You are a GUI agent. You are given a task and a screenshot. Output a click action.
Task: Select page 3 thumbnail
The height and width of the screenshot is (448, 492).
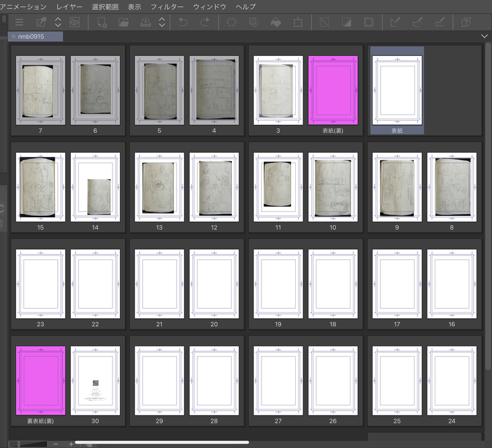pos(278,90)
